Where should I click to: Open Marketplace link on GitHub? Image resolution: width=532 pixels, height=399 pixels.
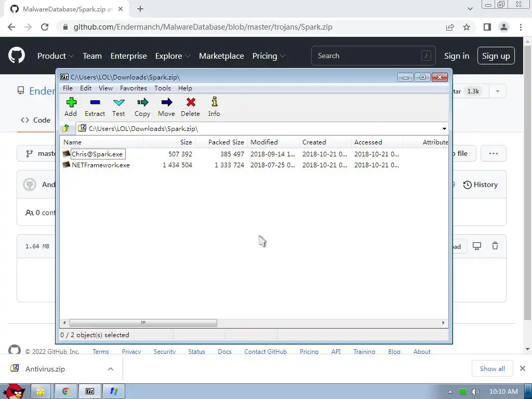pyautogui.click(x=221, y=56)
